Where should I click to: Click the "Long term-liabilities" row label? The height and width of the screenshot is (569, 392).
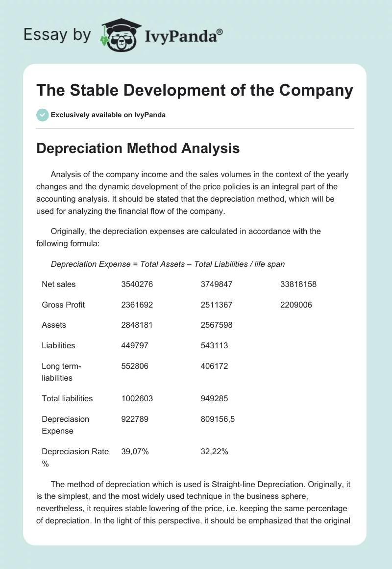[61, 372]
